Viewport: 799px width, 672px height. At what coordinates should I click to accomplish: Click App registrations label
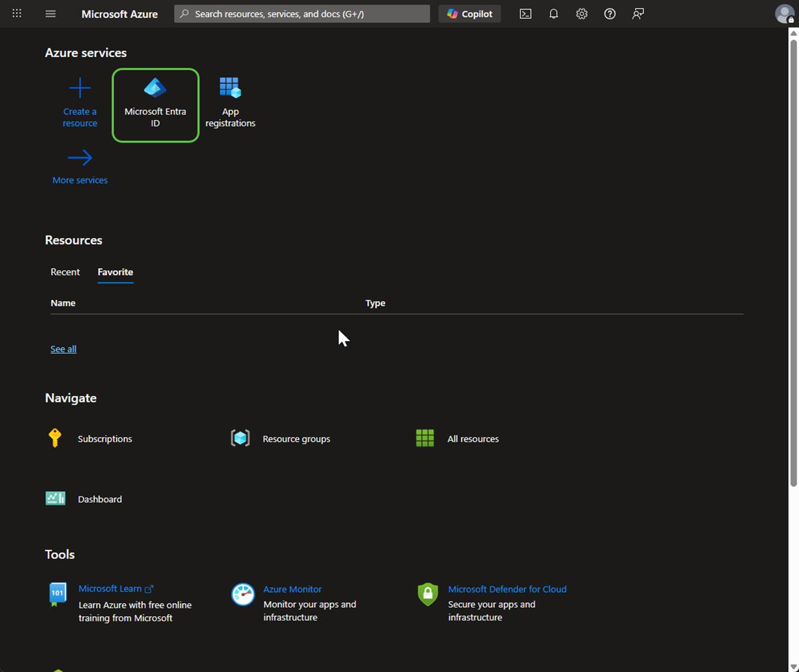click(x=230, y=117)
